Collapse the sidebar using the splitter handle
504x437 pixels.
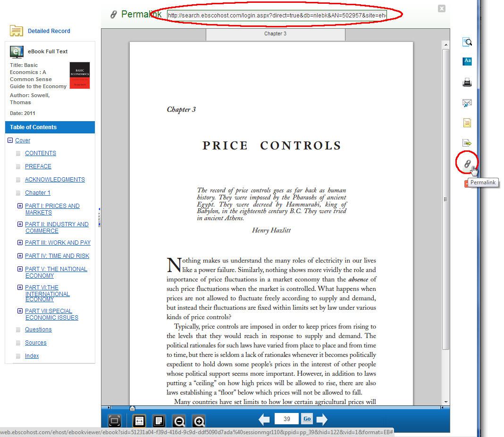(99, 217)
